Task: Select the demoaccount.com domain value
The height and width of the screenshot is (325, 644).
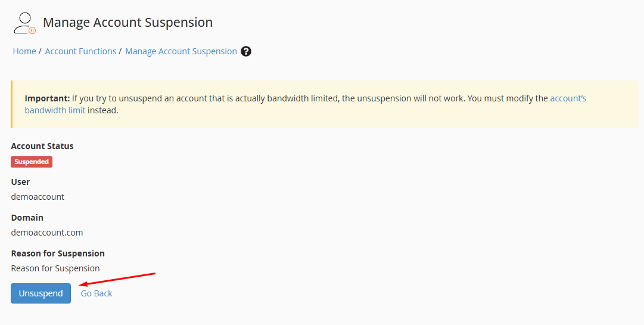Action: [47, 233]
